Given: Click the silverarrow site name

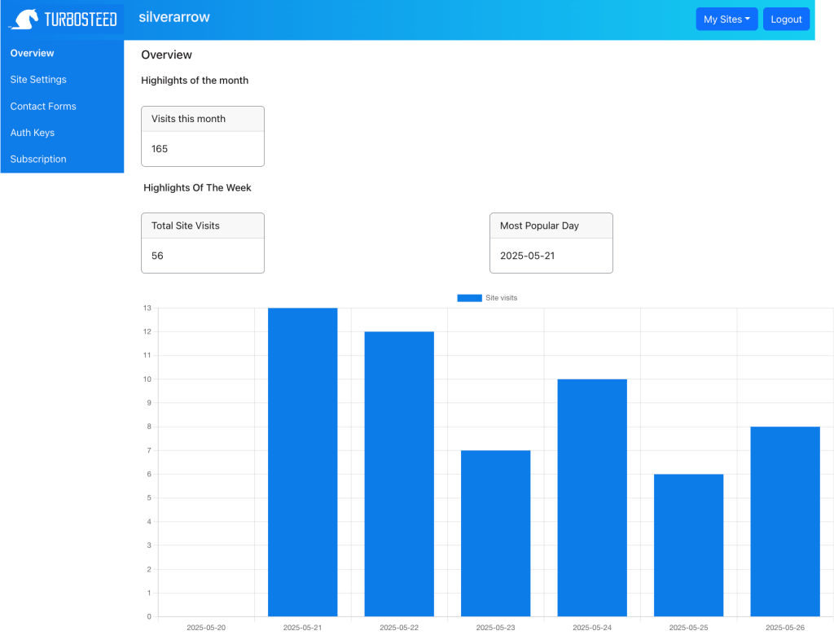Looking at the screenshot, I should pos(174,17).
